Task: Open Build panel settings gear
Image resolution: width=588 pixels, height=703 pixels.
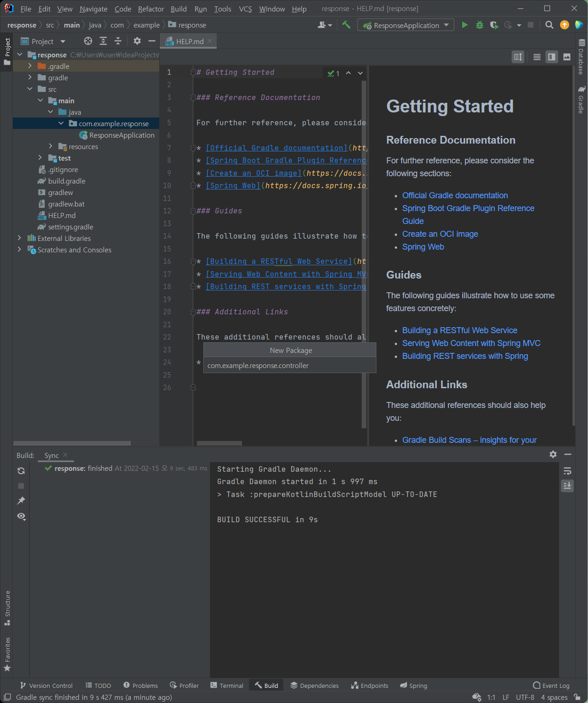Action: click(x=553, y=454)
